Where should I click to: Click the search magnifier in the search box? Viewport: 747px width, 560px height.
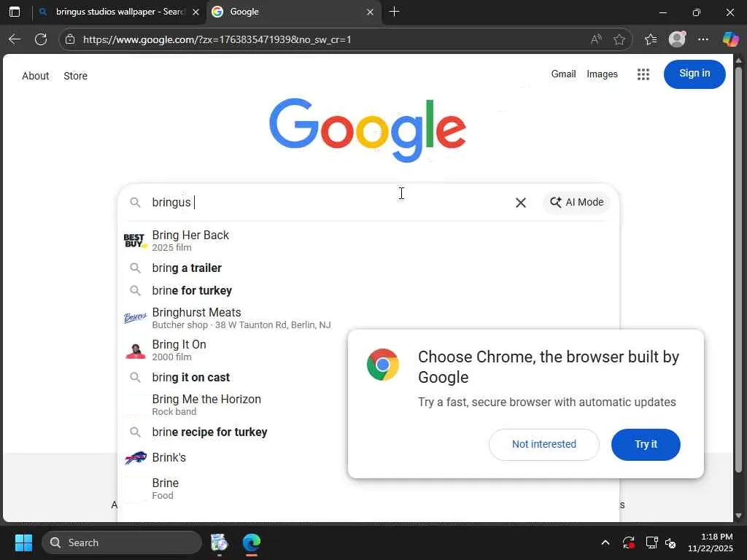135,203
